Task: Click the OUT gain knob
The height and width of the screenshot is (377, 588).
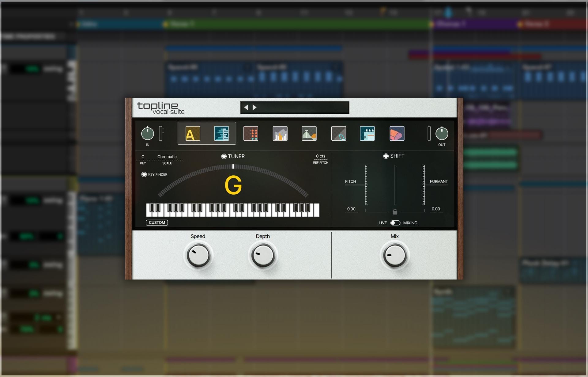Action: click(x=442, y=133)
